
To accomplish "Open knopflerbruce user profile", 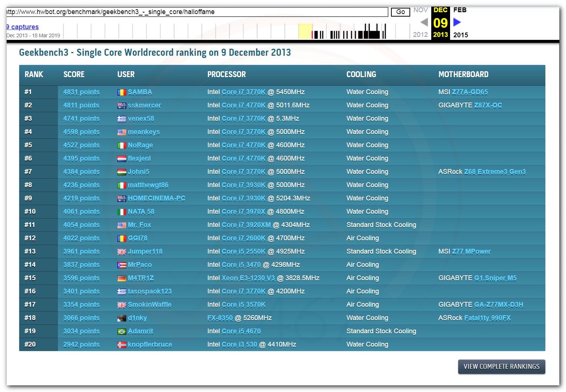I will pos(150,344).
